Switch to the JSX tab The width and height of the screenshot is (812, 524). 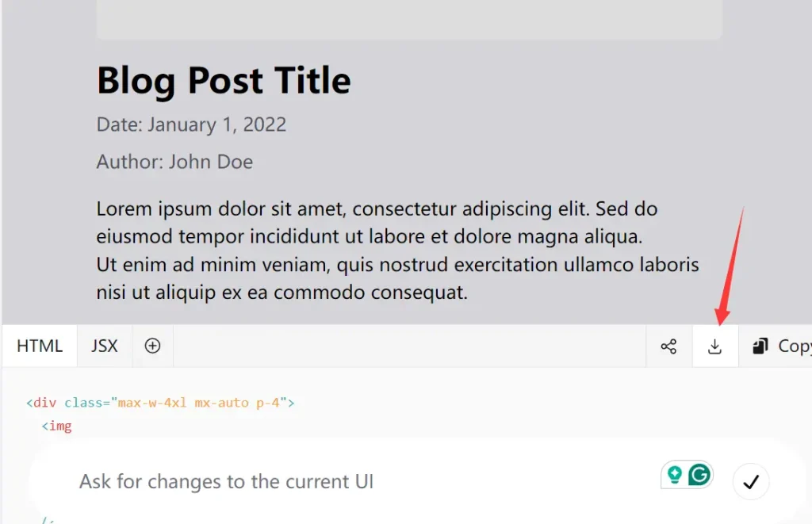point(104,346)
